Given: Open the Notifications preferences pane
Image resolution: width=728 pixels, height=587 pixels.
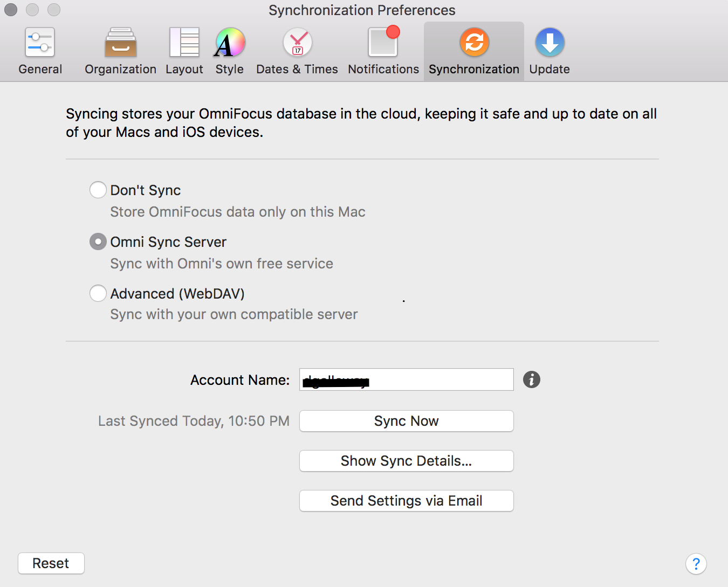Looking at the screenshot, I should [x=383, y=51].
